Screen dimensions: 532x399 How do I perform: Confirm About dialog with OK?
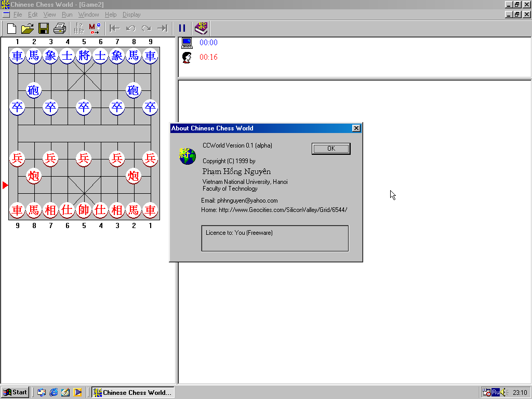(331, 149)
